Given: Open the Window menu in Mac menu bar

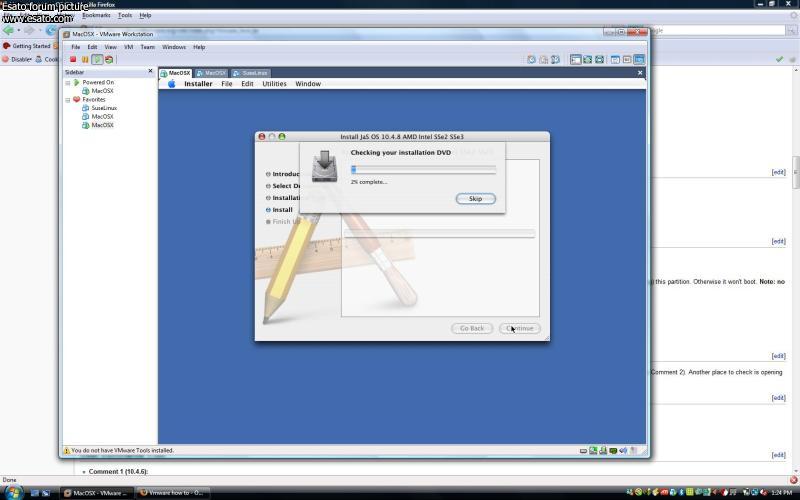Looking at the screenshot, I should click(x=308, y=84).
